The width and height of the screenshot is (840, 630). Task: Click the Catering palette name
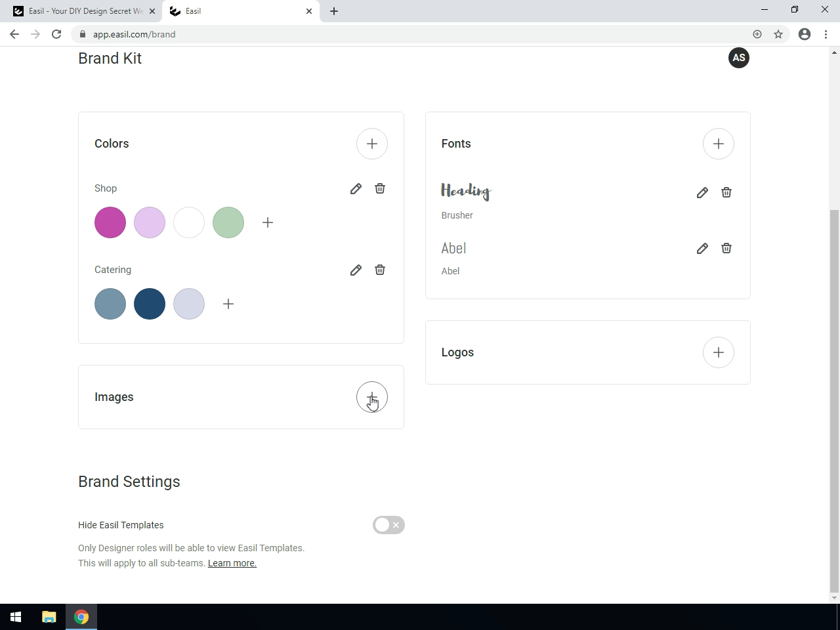tap(113, 270)
